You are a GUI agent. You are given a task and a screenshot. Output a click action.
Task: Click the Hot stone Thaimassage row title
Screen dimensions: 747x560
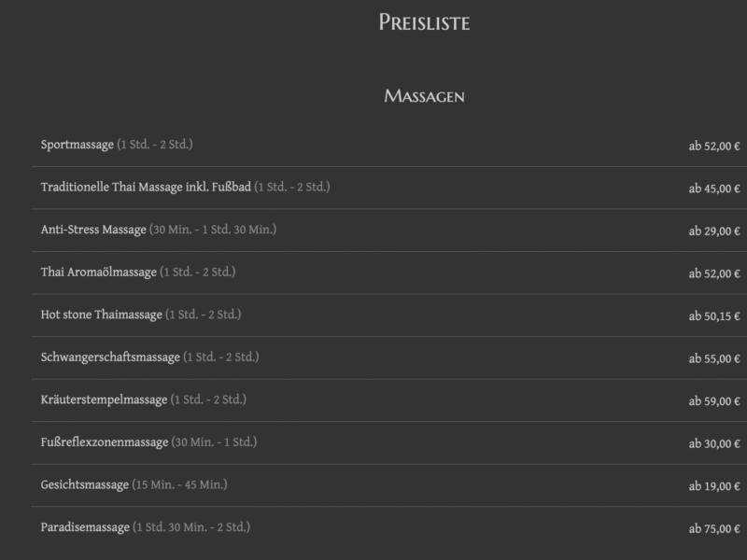102,315
